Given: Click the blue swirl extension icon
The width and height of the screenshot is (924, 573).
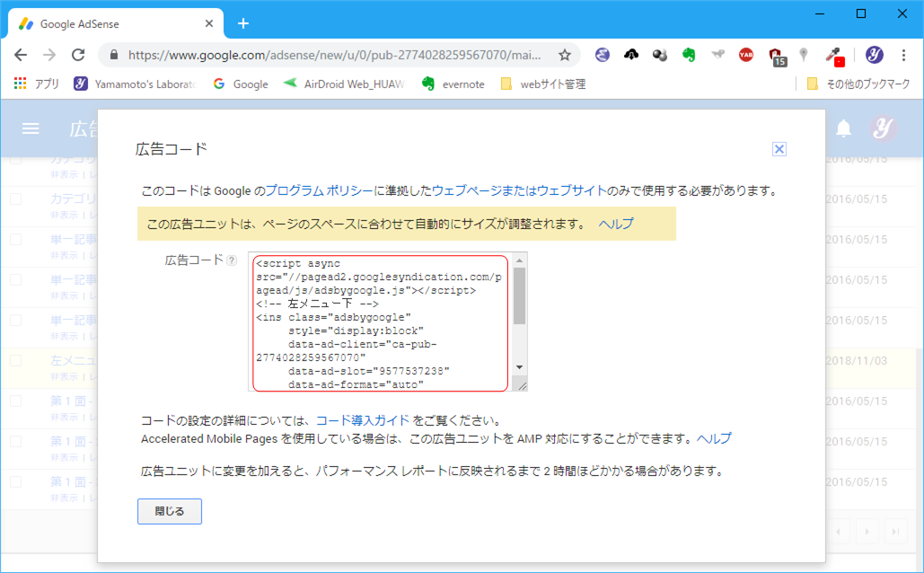Looking at the screenshot, I should (603, 55).
